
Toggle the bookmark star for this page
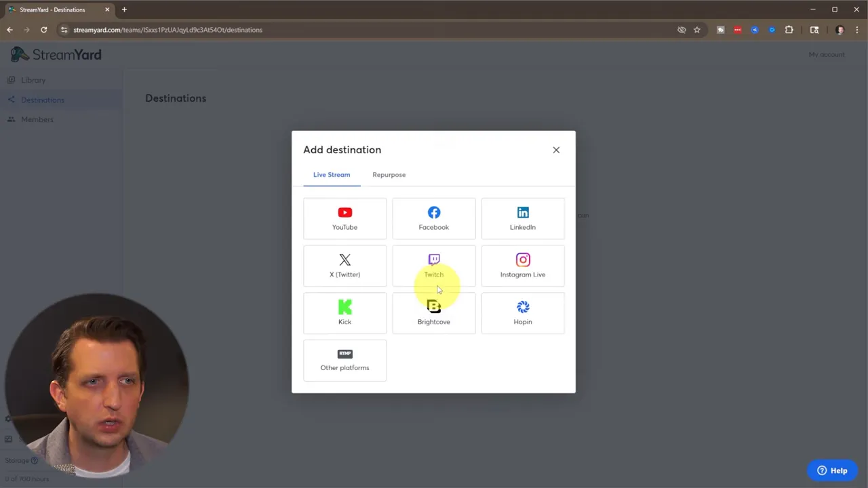(696, 30)
